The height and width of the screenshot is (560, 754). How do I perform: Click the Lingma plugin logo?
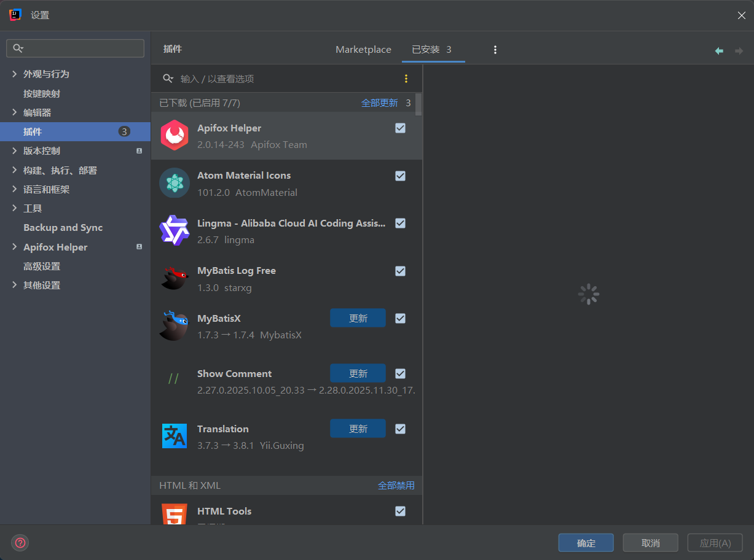[x=175, y=231]
